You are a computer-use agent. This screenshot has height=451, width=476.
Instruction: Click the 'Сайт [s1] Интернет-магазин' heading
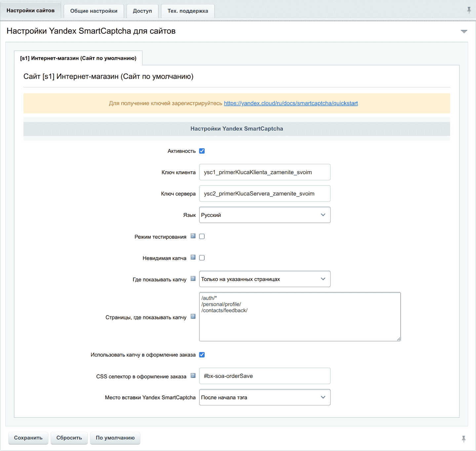coord(108,77)
